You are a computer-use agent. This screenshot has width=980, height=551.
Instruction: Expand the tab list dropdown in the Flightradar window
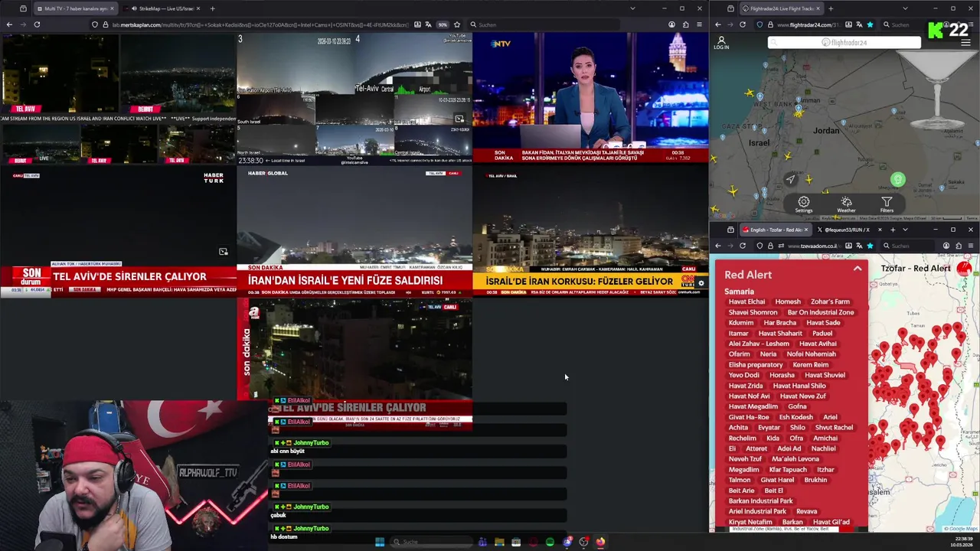tap(904, 8)
